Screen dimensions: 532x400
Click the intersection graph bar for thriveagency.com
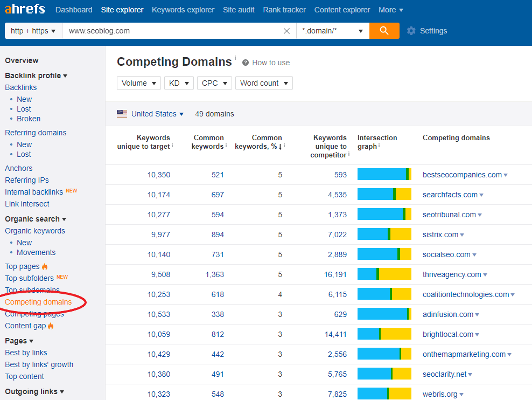pos(384,274)
